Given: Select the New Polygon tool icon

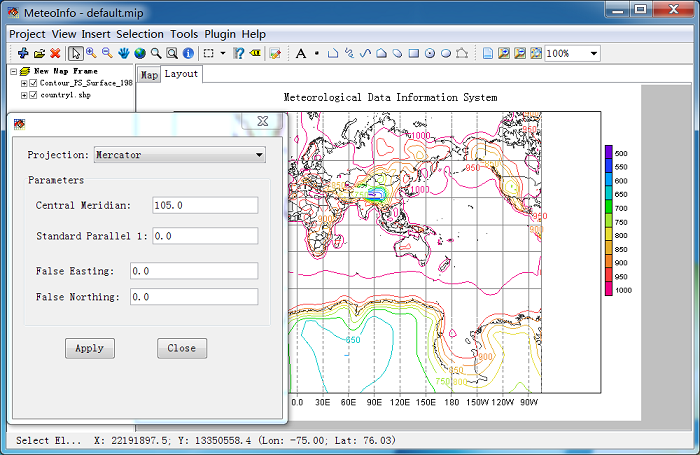Looking at the screenshot, I should [381, 54].
